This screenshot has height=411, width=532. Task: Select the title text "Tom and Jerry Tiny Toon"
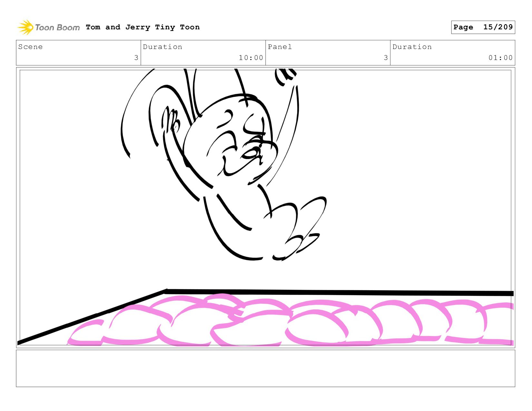point(143,27)
